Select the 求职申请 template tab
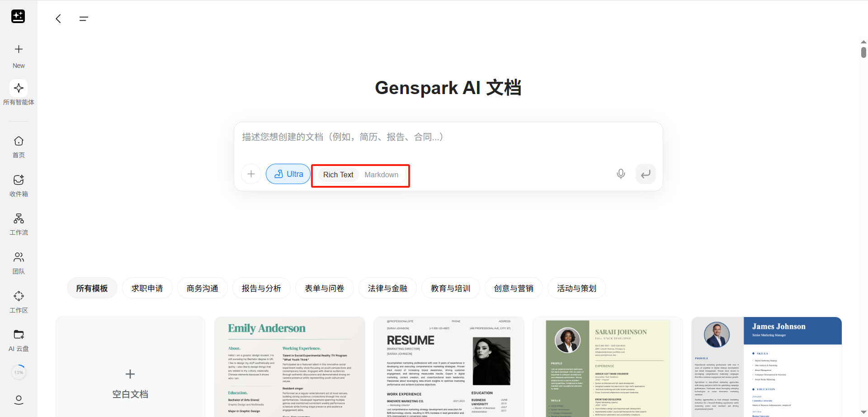 [147, 289]
